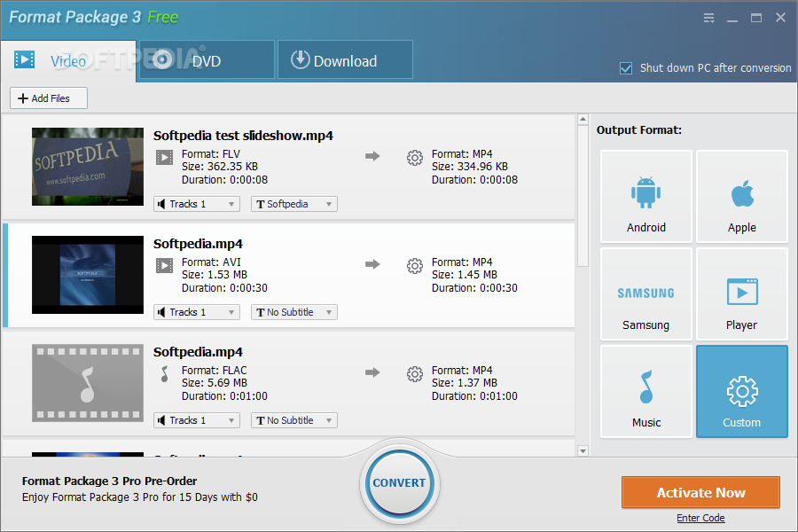Click the Format Package 3 Pro Pre-Order text
798x532 pixels.
pos(109,481)
